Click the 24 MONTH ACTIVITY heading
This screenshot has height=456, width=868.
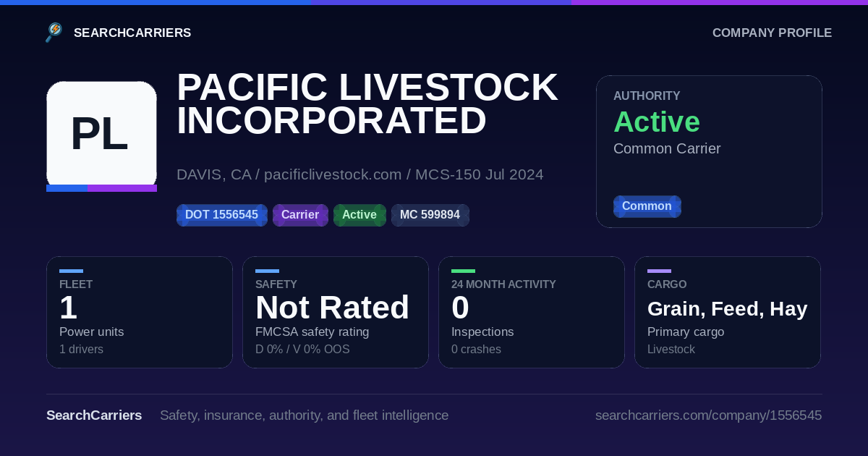click(x=503, y=284)
